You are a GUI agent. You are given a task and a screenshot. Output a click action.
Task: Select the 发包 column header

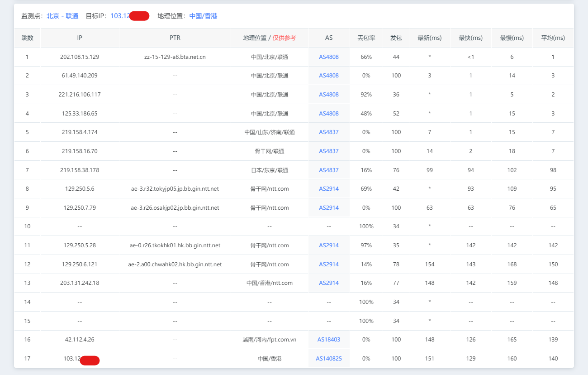tap(396, 38)
